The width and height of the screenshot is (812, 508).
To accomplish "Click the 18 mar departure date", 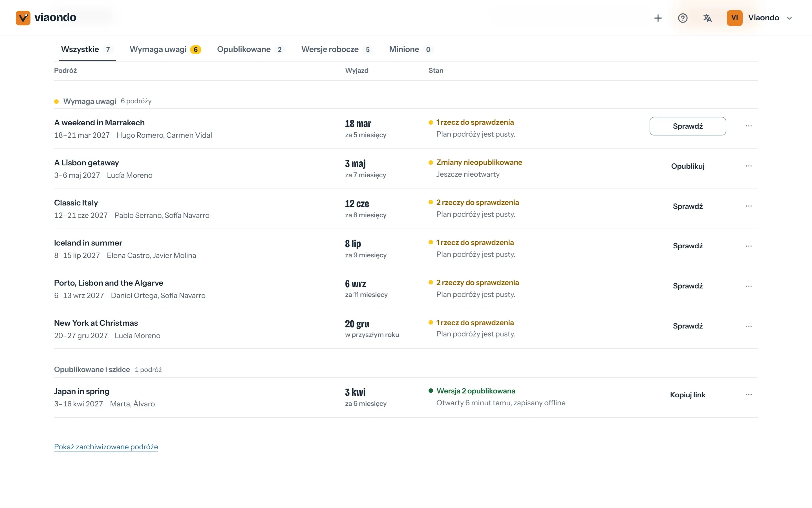I will (358, 124).
